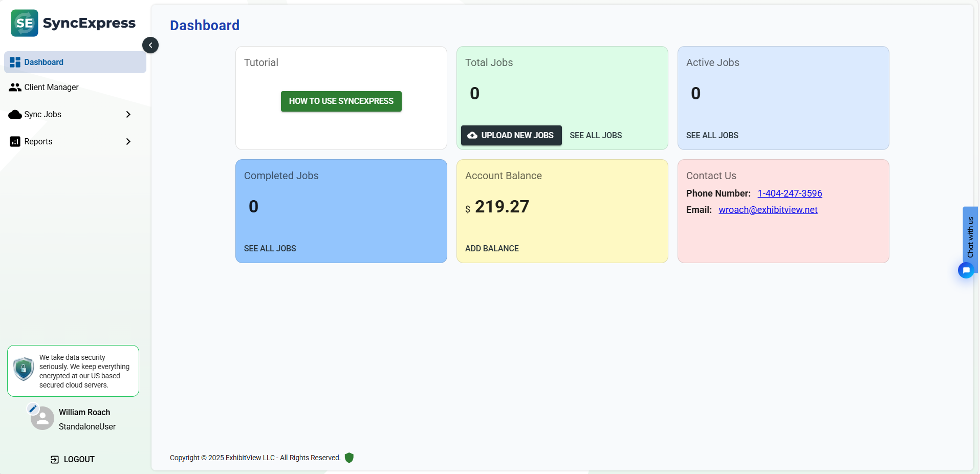Viewport: 980px width, 474px height.
Task: Click the Sync Jobs cloud icon
Action: (15, 115)
